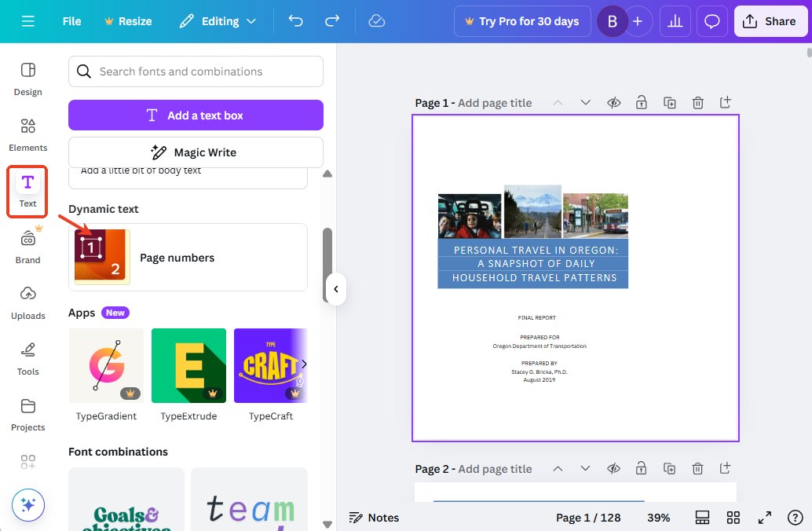Click the Page 1 title input field

click(496, 102)
